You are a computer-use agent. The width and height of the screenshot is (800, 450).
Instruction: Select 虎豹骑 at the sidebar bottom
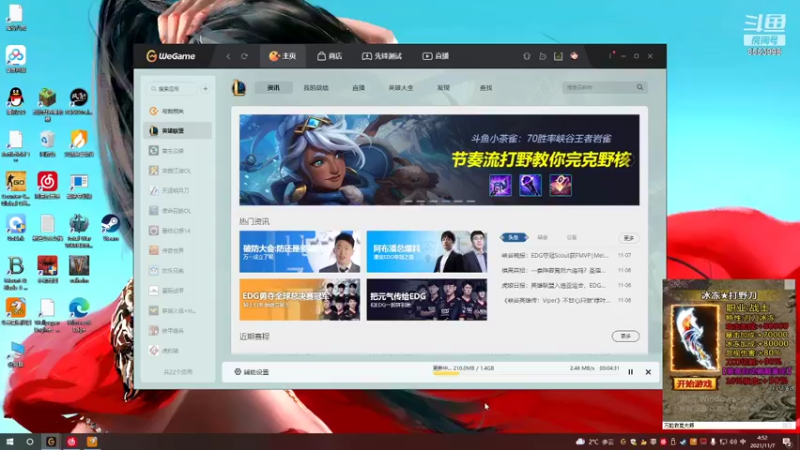[x=178, y=351]
